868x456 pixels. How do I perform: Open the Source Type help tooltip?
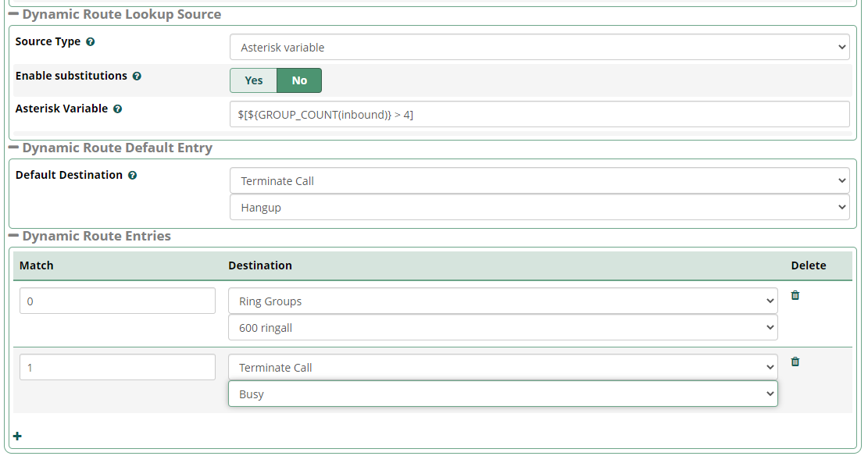pos(91,41)
